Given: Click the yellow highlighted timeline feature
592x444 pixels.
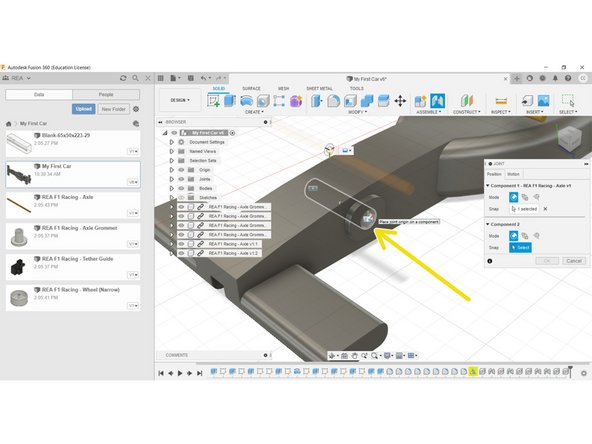Looking at the screenshot, I should click(x=473, y=372).
